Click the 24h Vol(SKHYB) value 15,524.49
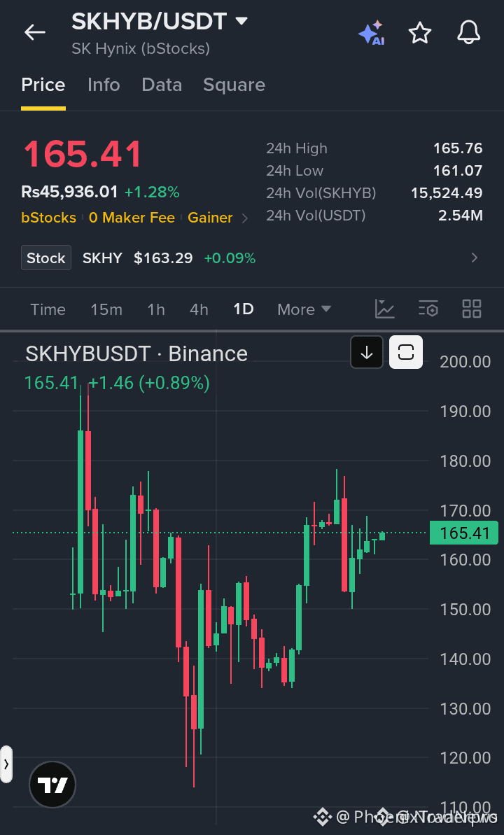The image size is (504, 835). [447, 193]
